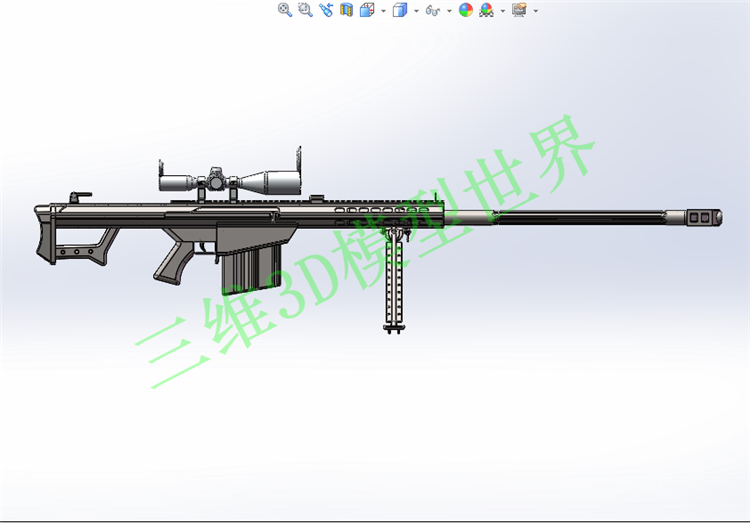750x523 pixels.
Task: Select the bipod leg under the rifle
Action: tap(395, 280)
